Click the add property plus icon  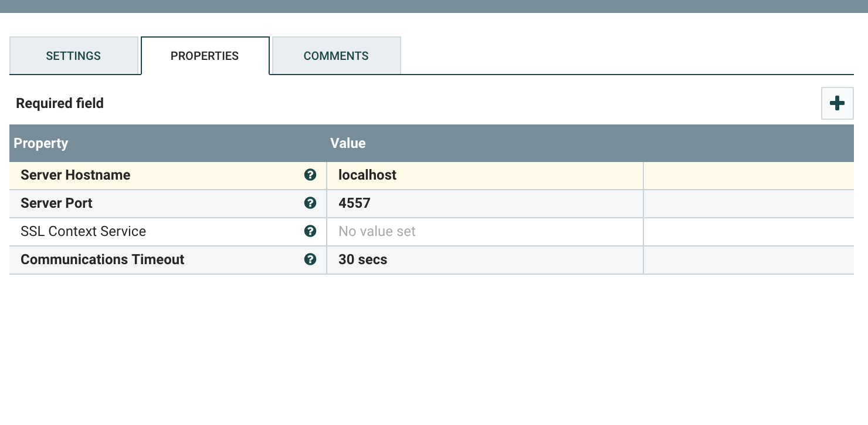[837, 103]
